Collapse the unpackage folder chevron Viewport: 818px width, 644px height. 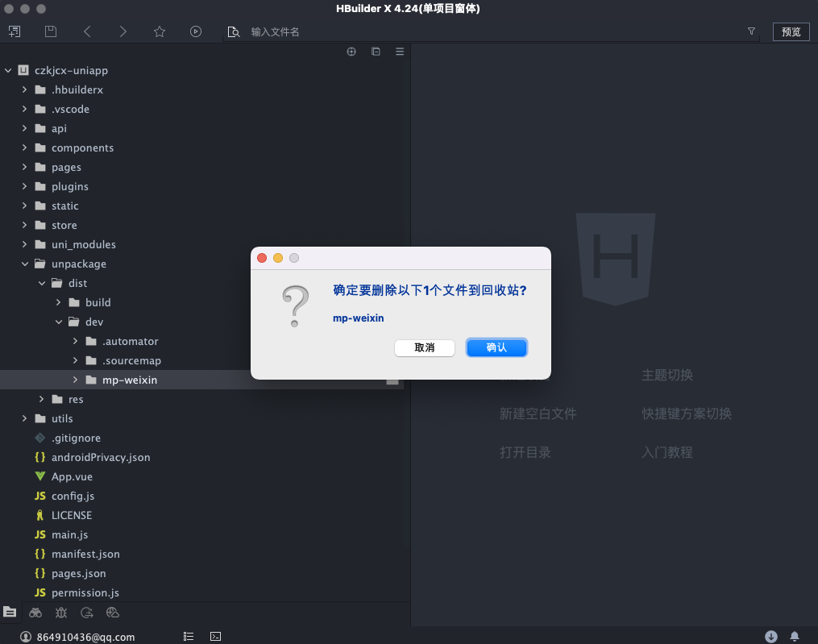click(24, 264)
